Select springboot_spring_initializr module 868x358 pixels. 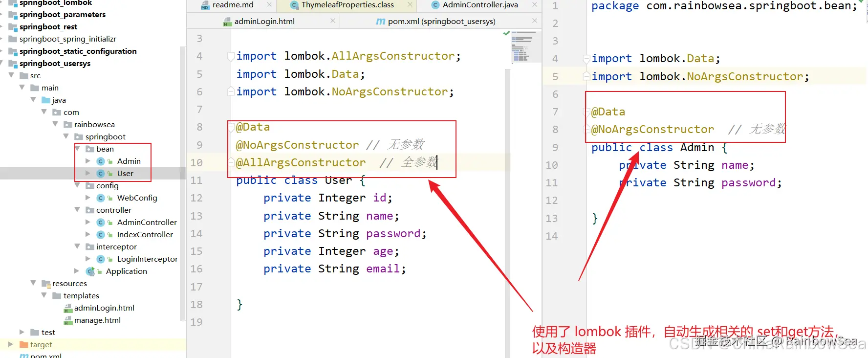point(67,39)
